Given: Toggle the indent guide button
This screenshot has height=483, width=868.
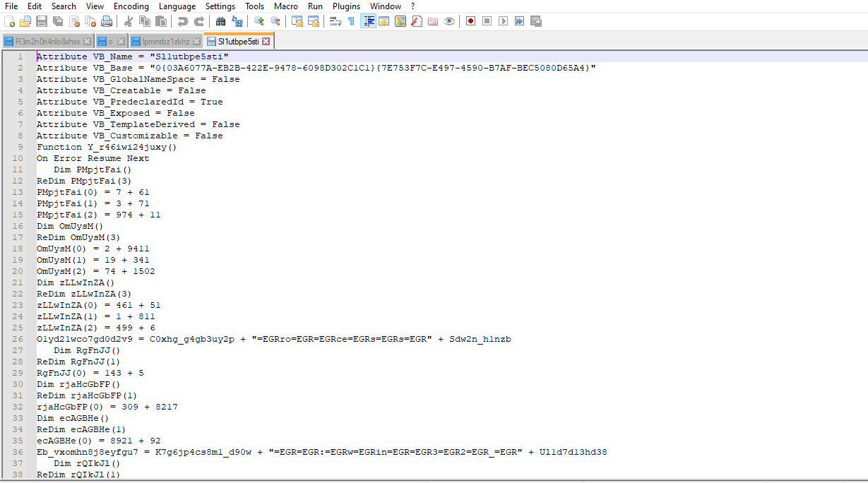Looking at the screenshot, I should (368, 21).
